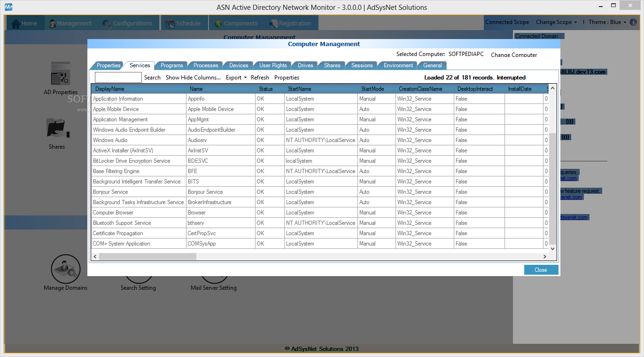Click the Home icon in main toolbar

click(x=16, y=23)
